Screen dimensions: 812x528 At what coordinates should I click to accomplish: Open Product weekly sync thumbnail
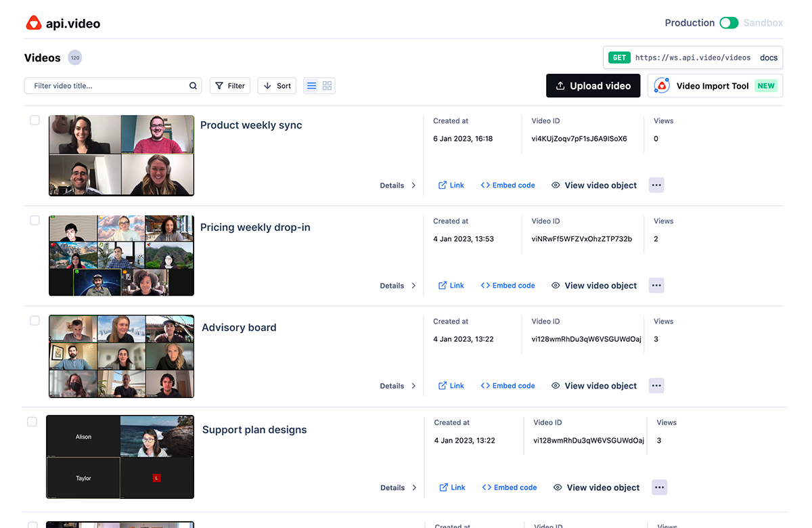[121, 156]
